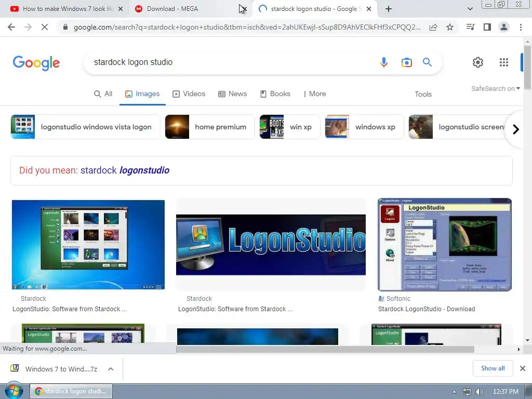Open Windows 7 desktop LogonStudio thumbnail
This screenshot has width=532, height=399.
[x=88, y=245]
